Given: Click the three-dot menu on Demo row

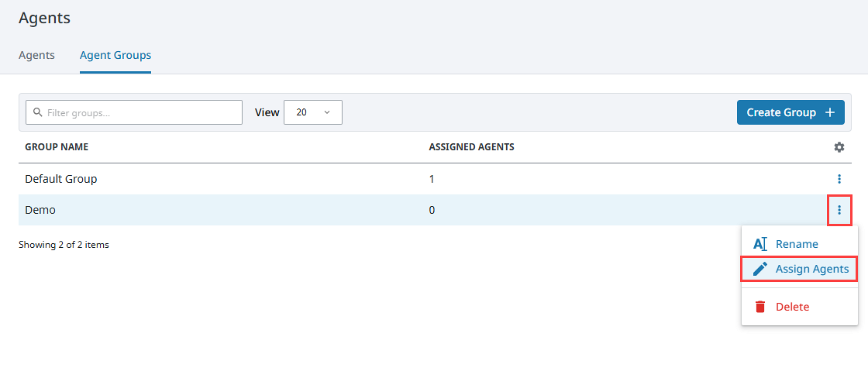Looking at the screenshot, I should (x=839, y=210).
